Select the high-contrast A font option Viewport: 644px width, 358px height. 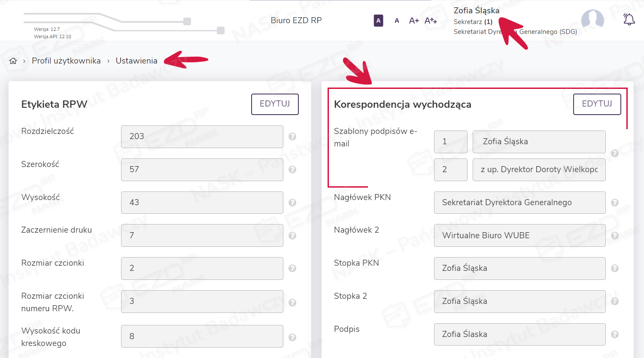tap(378, 21)
